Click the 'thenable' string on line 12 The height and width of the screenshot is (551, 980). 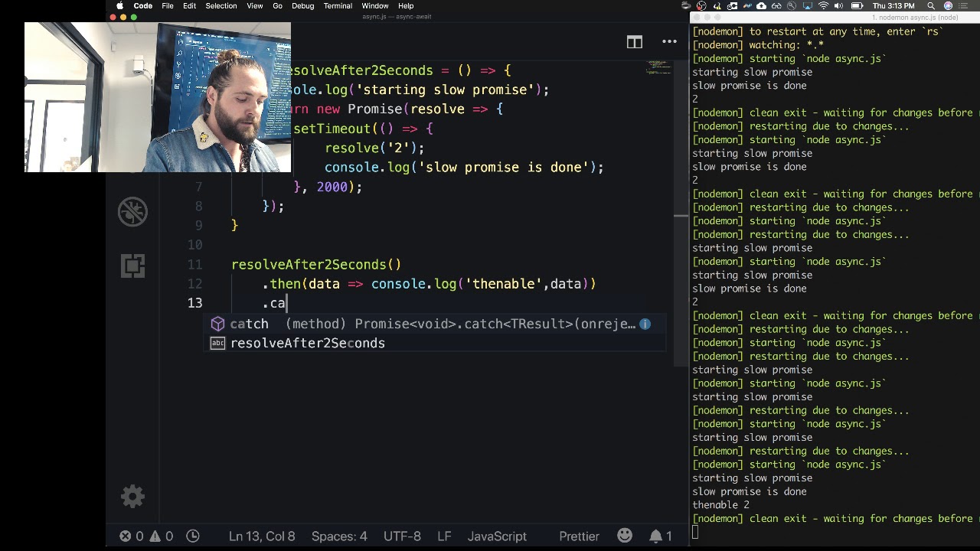pyautogui.click(x=503, y=284)
